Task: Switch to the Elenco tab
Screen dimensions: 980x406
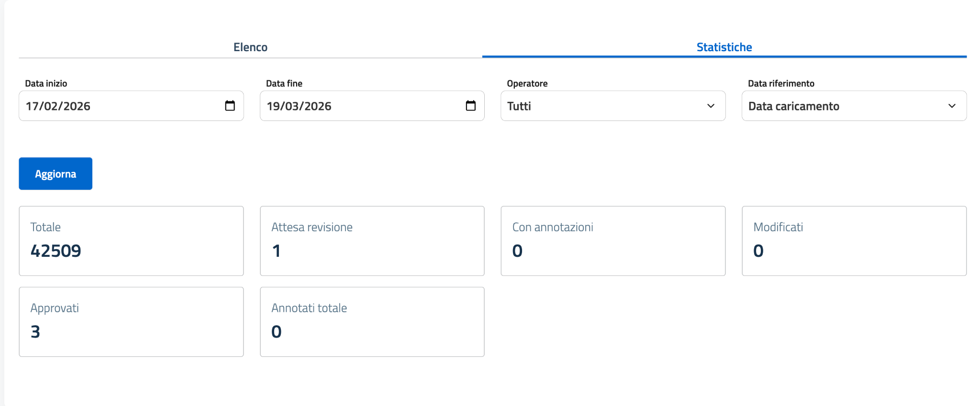Action: click(x=250, y=47)
